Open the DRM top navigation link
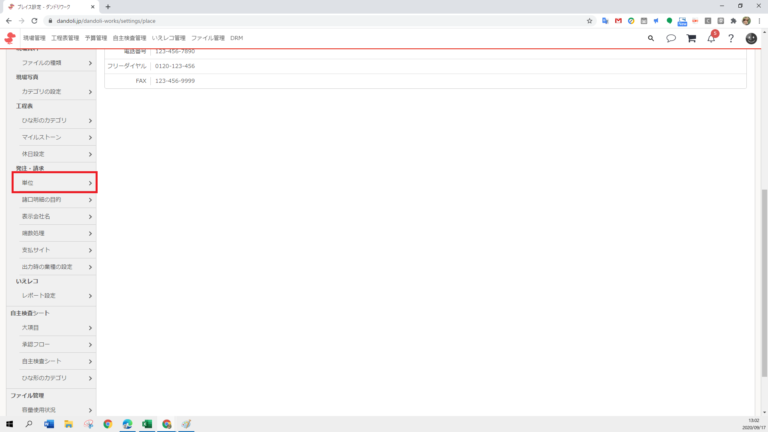The height and width of the screenshot is (432, 768). coord(237,38)
